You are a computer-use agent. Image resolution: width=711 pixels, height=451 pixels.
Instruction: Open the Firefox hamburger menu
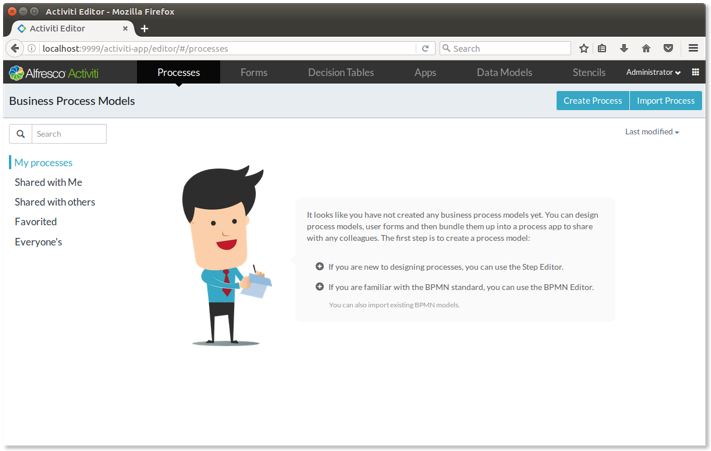coord(693,48)
